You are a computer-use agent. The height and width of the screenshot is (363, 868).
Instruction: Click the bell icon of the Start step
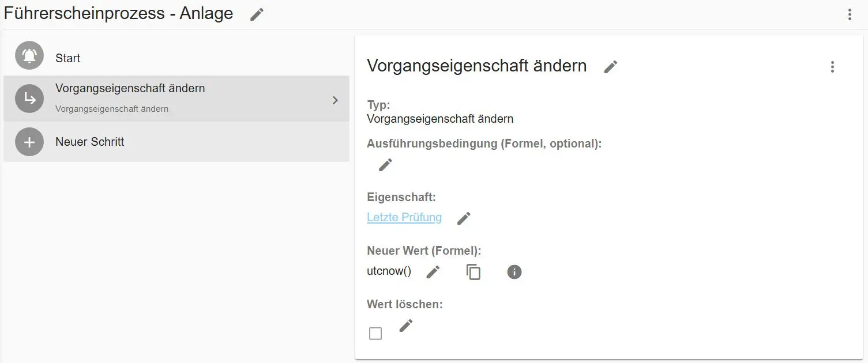(x=29, y=56)
